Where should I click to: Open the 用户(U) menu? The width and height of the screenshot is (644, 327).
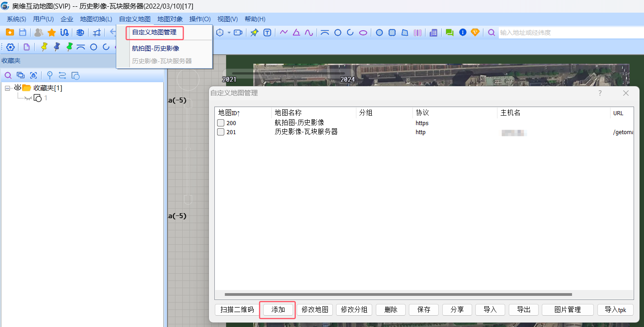43,19
